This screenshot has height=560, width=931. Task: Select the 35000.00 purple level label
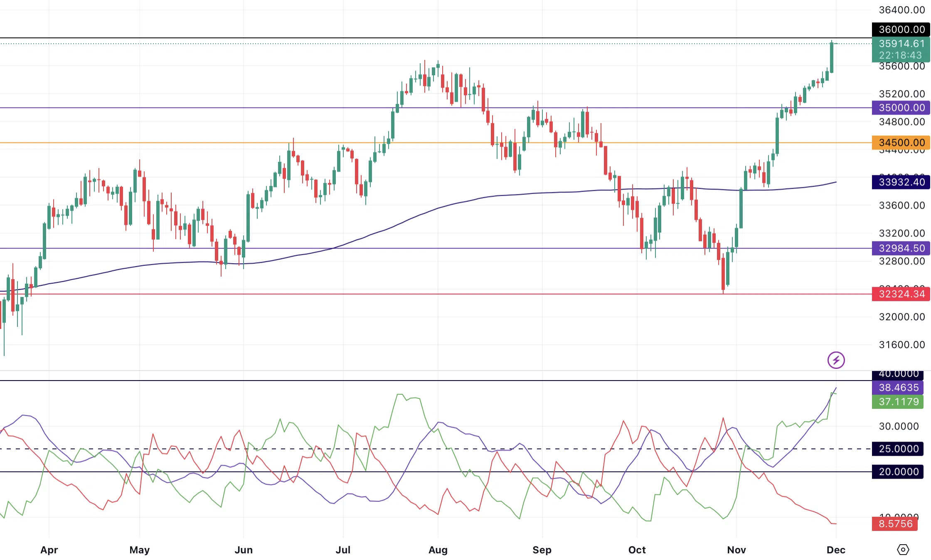(x=901, y=108)
